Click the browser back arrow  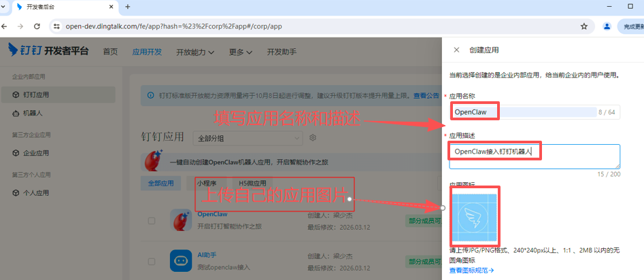tap(4, 27)
